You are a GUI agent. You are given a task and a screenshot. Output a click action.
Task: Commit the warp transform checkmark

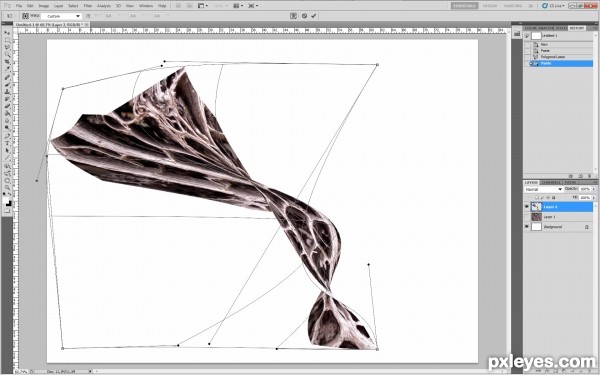(x=314, y=16)
